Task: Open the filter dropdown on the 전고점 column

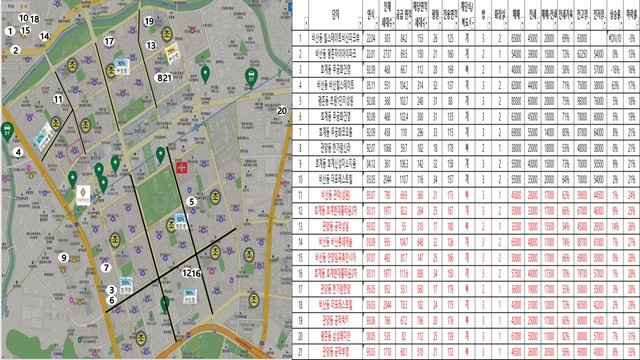Action: (x=587, y=24)
